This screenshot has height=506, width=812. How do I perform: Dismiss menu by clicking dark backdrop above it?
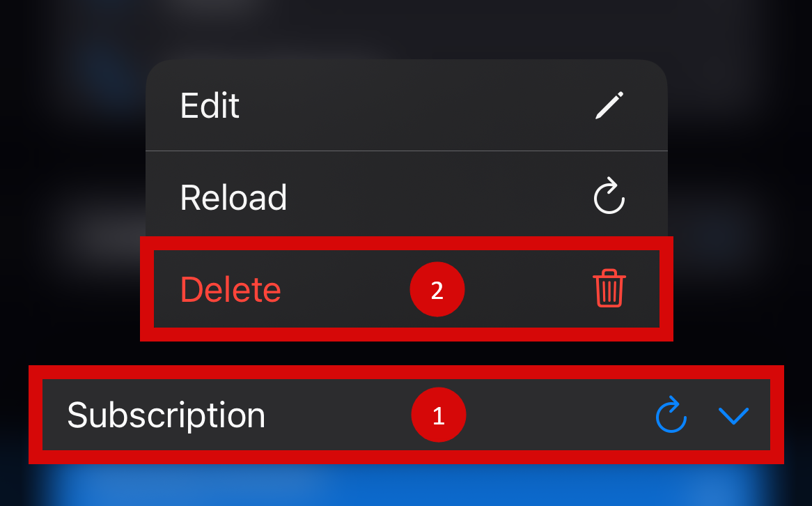pos(407,29)
